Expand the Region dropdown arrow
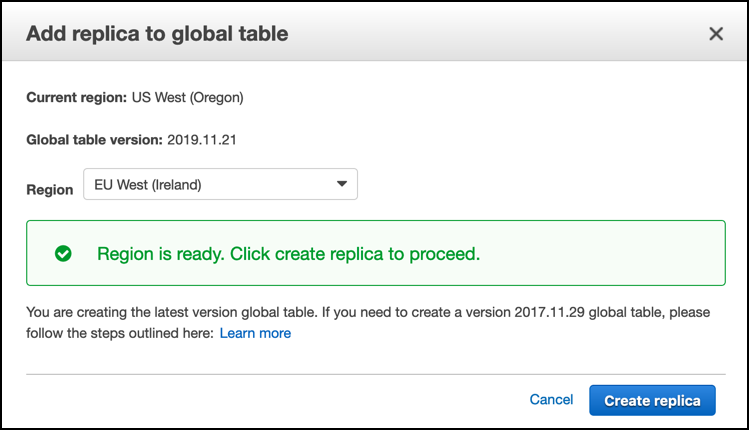Viewport: 749px width, 430px height. pyautogui.click(x=342, y=184)
